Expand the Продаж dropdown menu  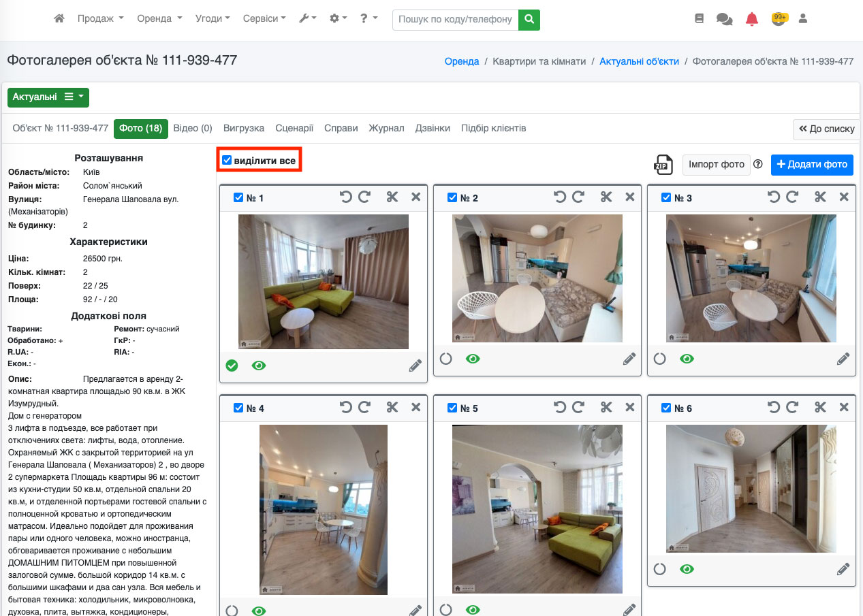[x=100, y=19]
